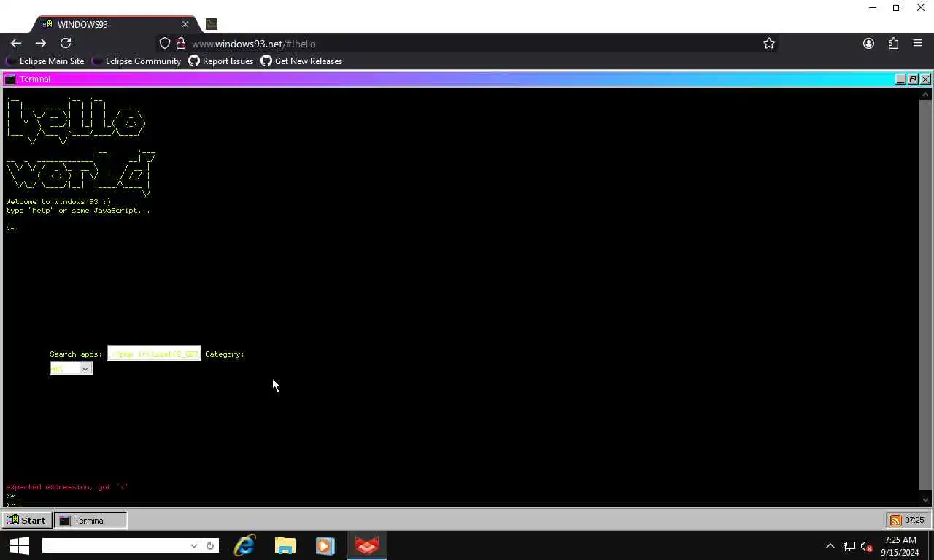The height and width of the screenshot is (560, 934).
Task: Launch Internet Explorer from the taskbar
Action: [x=244, y=545]
